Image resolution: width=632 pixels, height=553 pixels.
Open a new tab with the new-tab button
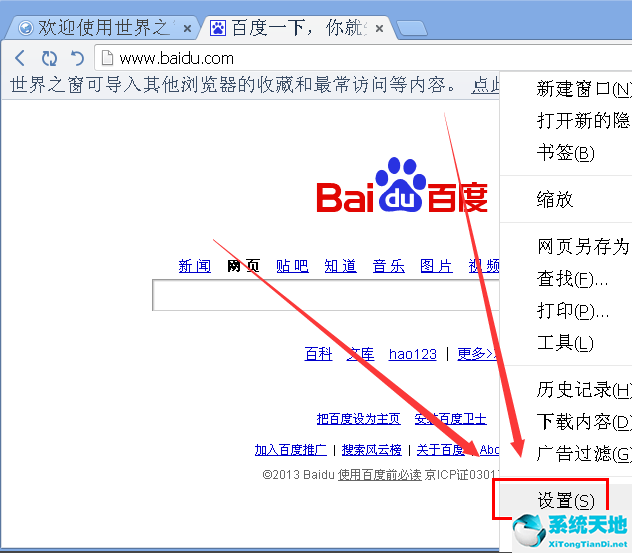412,29
